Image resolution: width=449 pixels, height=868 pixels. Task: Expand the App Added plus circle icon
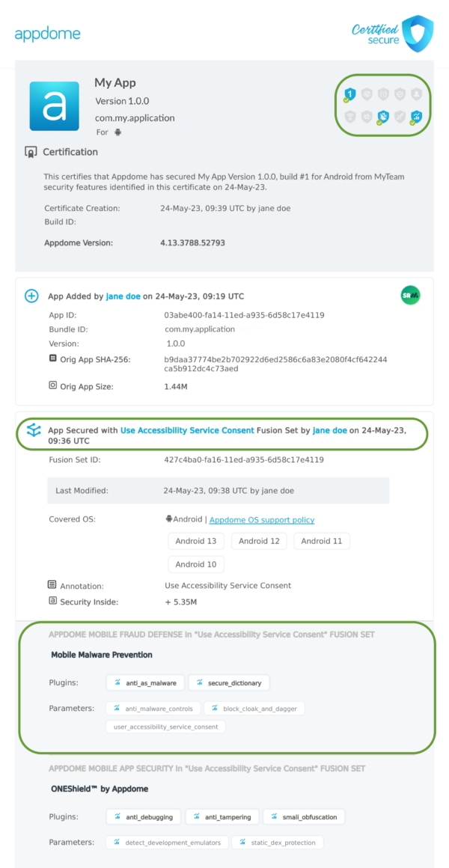point(31,296)
